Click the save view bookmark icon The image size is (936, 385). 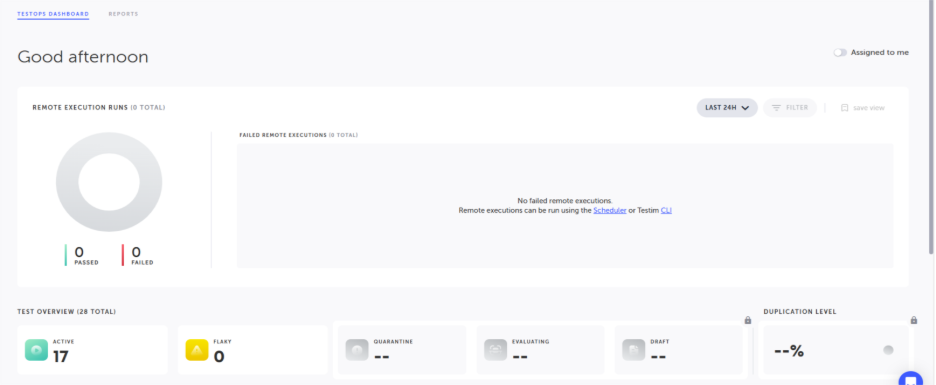pos(845,108)
